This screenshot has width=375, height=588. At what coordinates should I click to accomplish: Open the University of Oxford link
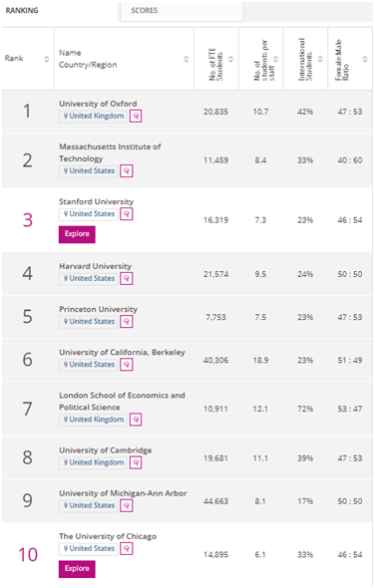click(x=98, y=104)
